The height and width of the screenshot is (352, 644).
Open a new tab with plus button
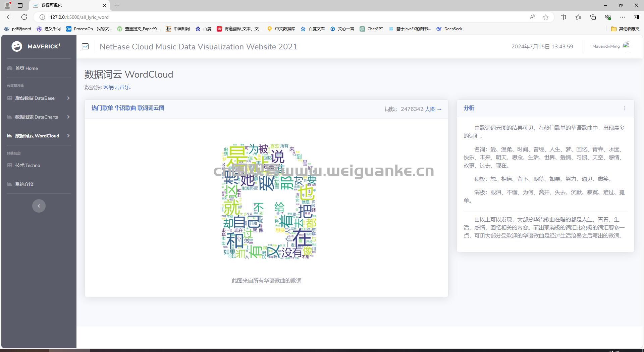pyautogui.click(x=117, y=5)
